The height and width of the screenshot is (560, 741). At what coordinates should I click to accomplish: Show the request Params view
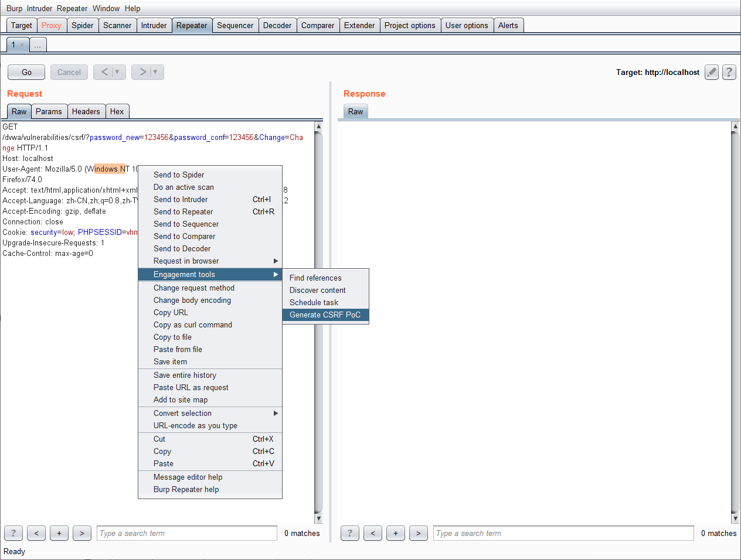49,111
